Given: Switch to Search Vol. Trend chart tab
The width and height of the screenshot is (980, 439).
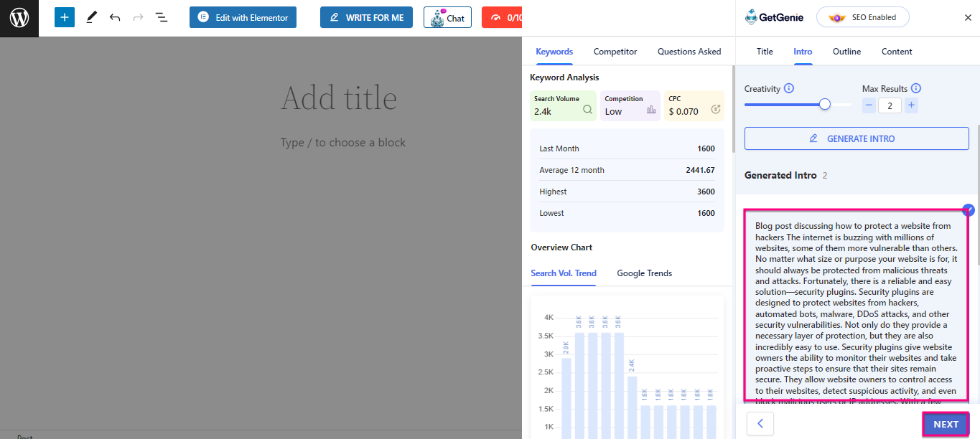Looking at the screenshot, I should point(564,273).
